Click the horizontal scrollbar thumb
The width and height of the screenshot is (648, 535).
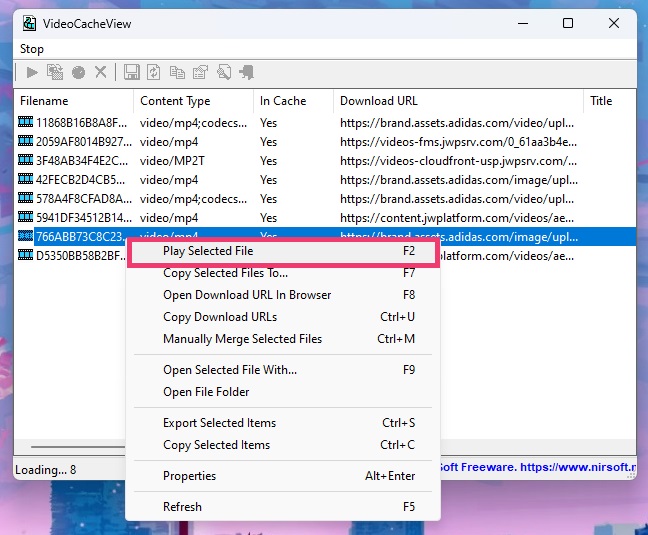(x=78, y=447)
